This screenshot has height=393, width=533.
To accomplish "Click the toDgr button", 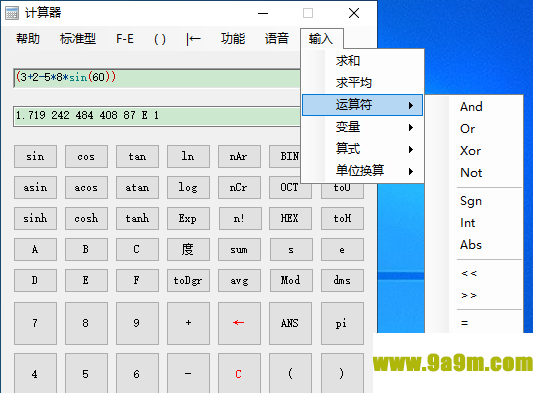I will pos(188,280).
